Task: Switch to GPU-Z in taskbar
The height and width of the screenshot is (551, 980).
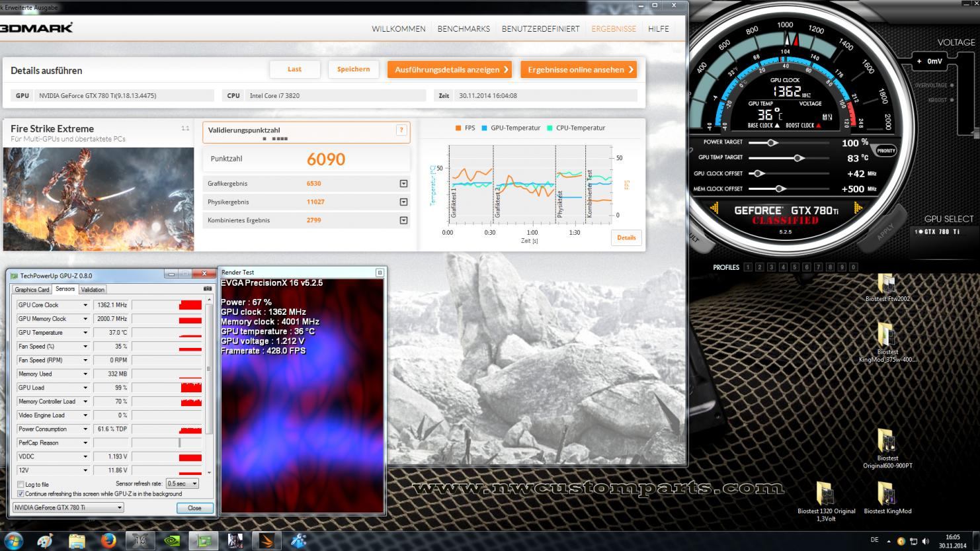Action: 204,540
